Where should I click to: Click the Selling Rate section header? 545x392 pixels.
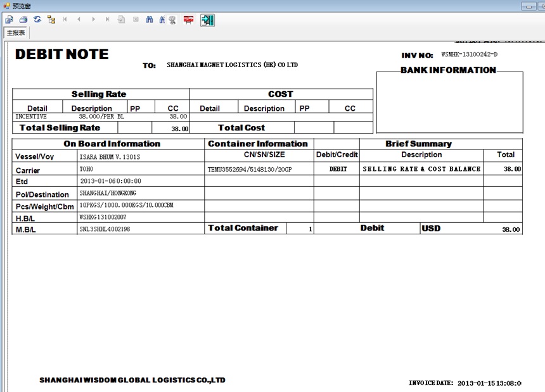click(x=99, y=94)
